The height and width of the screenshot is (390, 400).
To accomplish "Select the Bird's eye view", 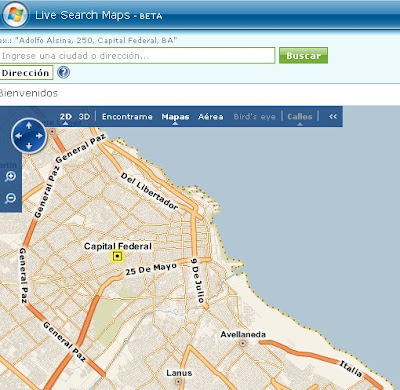I will coord(255,117).
